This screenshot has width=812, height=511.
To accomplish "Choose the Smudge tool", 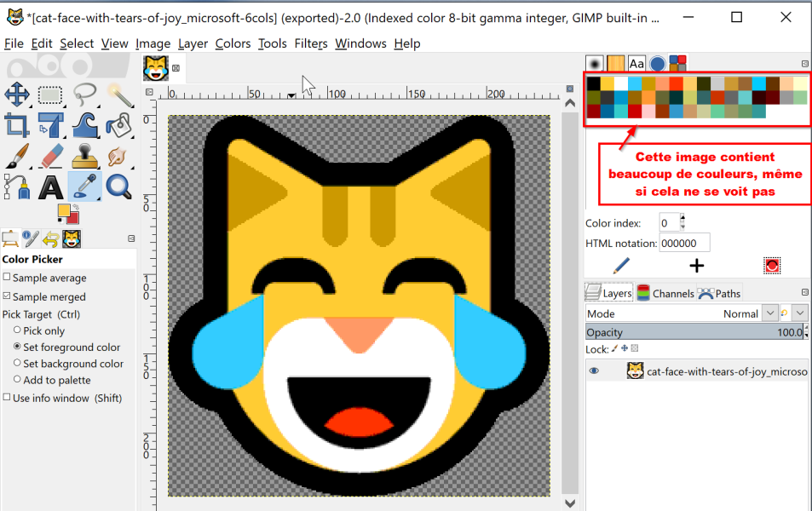I will pos(119,156).
